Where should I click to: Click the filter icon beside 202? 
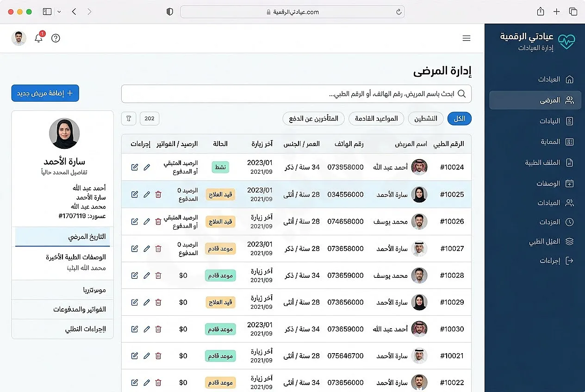pyautogui.click(x=129, y=118)
